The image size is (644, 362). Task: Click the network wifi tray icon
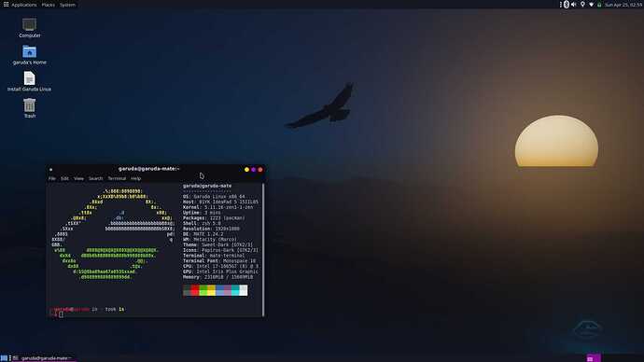click(591, 5)
